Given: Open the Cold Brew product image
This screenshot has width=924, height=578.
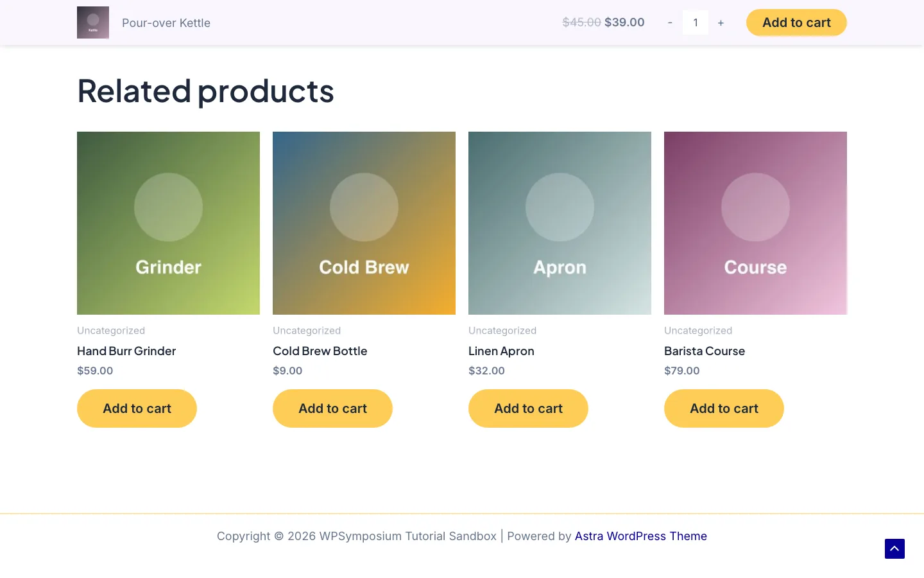Looking at the screenshot, I should tap(364, 223).
